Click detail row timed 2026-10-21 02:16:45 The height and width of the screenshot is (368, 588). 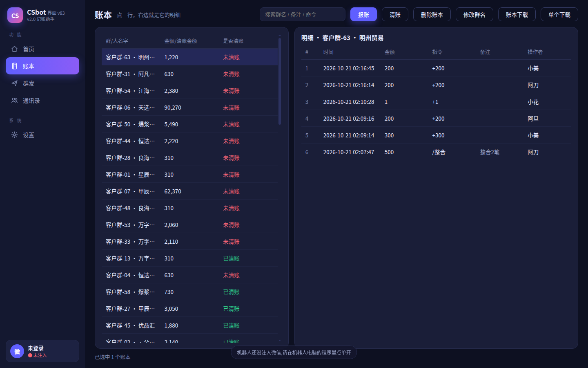point(436,68)
